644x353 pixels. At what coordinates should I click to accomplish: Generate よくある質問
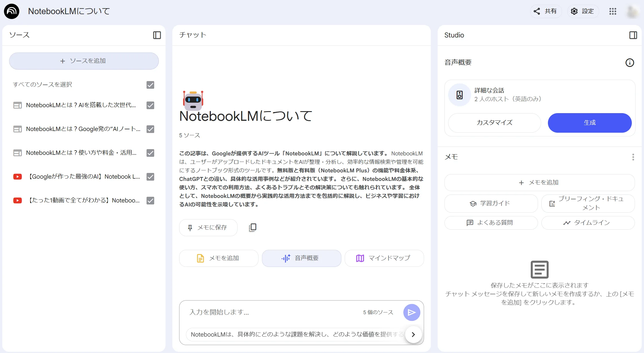click(491, 223)
